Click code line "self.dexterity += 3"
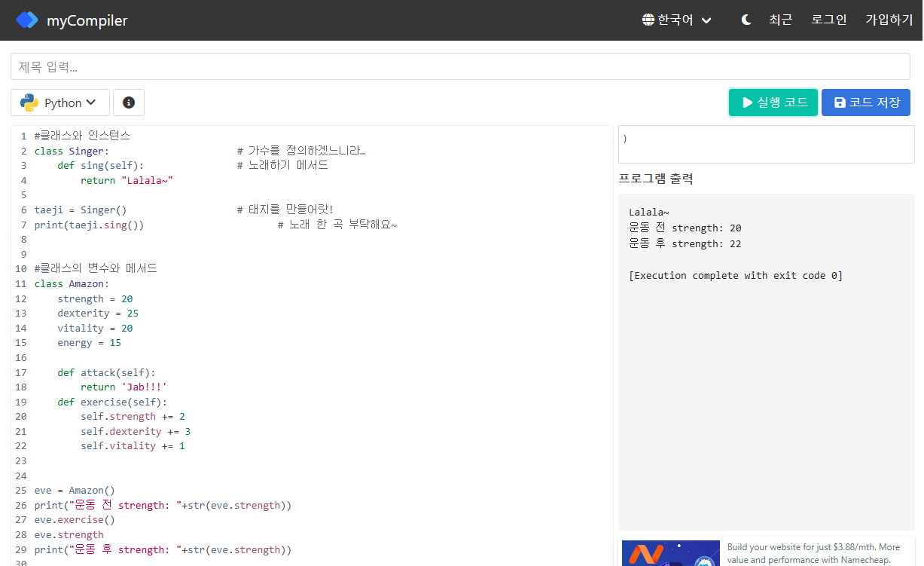Screen dimensions: 924x566 coord(136,431)
